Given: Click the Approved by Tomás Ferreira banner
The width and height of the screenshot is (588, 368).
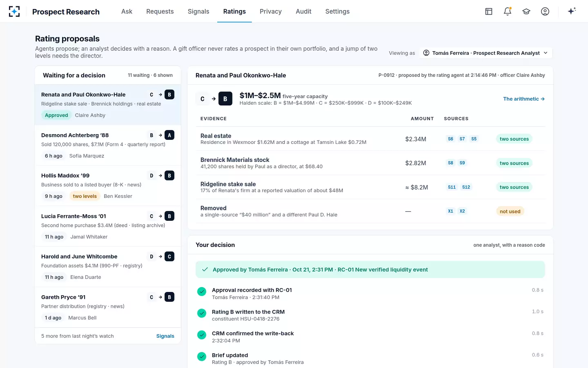Looking at the screenshot, I should (x=370, y=269).
